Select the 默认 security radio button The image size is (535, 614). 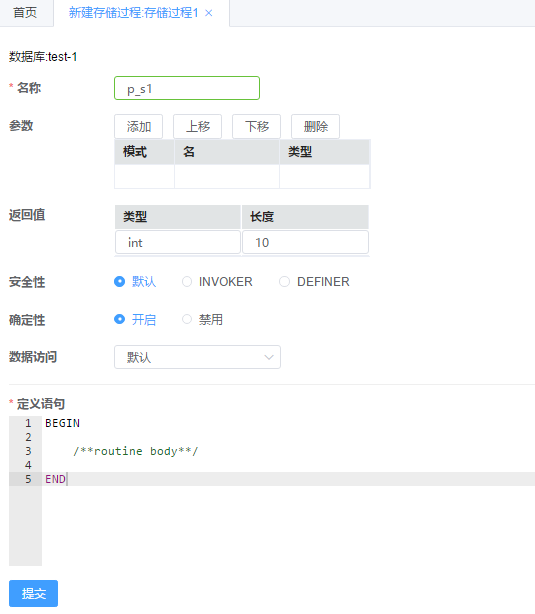pyautogui.click(x=119, y=282)
